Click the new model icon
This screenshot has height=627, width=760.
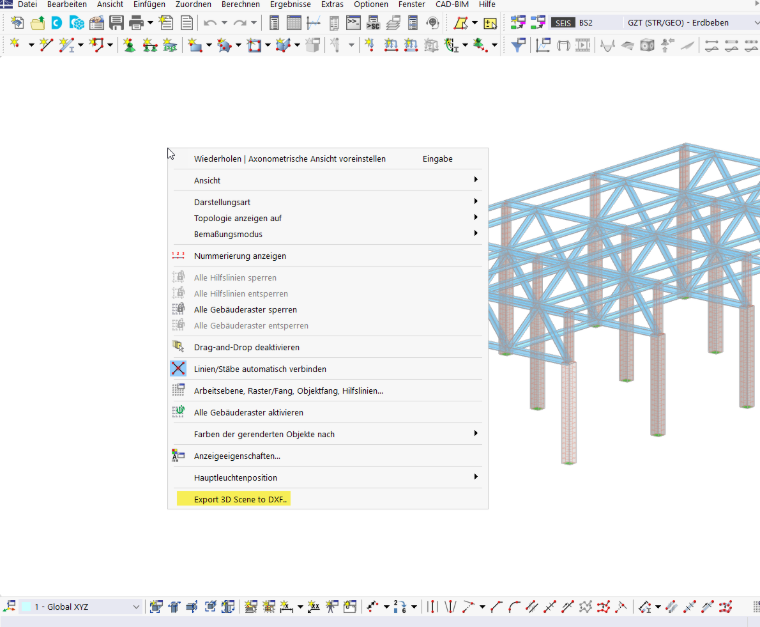(x=18, y=23)
